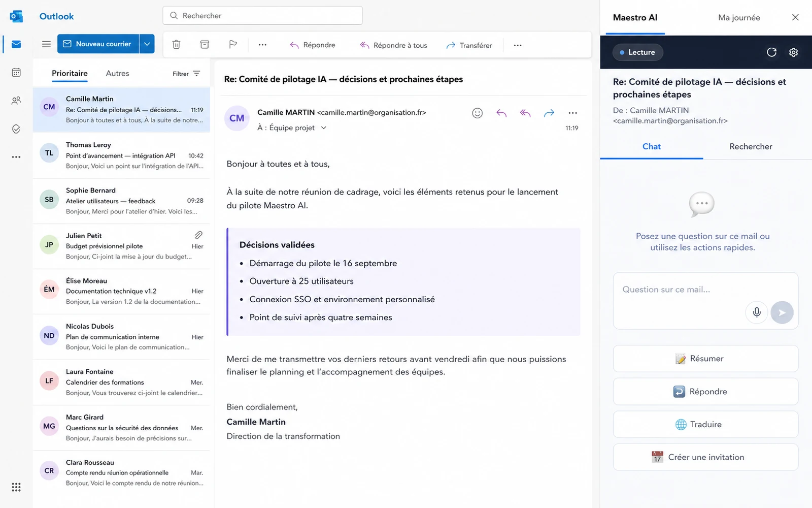Open Maestro AI settings gear
Image resolution: width=812 pixels, height=508 pixels.
[x=794, y=52]
